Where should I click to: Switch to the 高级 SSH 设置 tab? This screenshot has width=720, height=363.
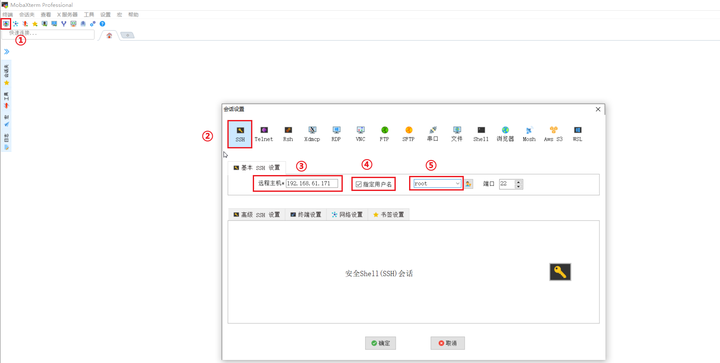257,214
